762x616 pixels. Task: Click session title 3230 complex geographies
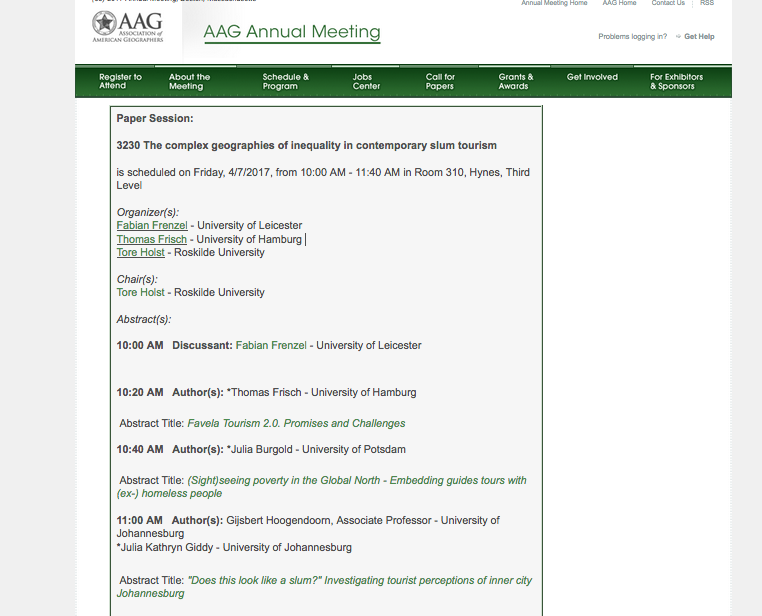point(306,145)
